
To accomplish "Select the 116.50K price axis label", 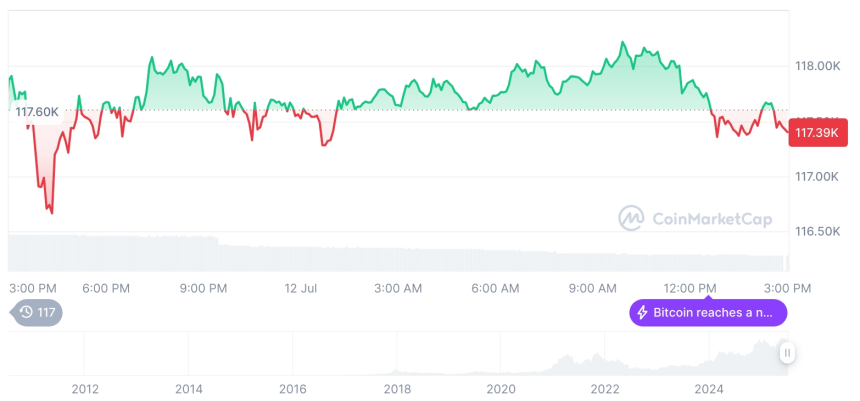I will point(816,232).
